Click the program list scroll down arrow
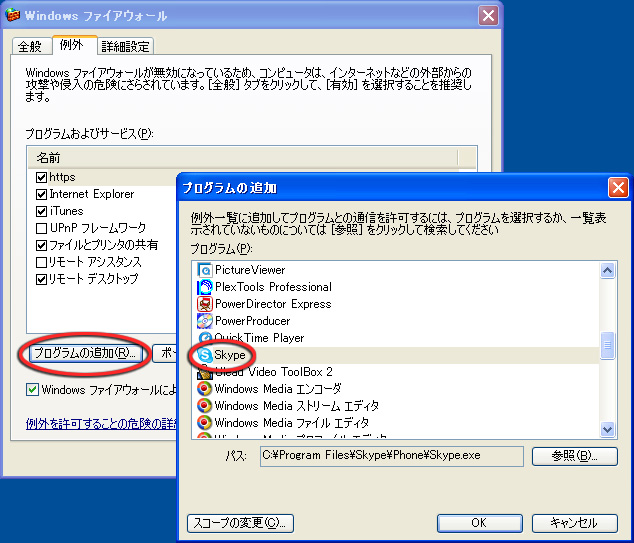634x543 pixels. pyautogui.click(x=607, y=429)
